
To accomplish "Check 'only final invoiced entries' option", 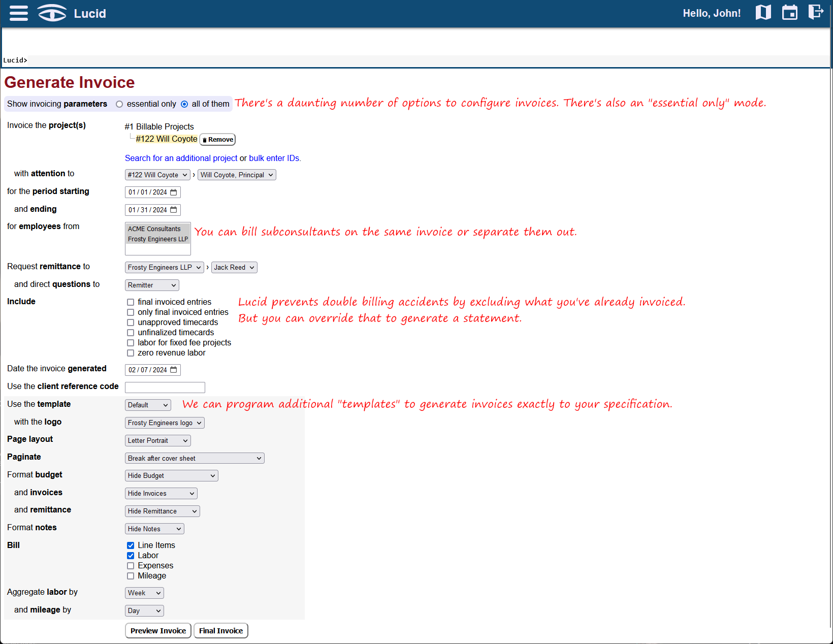I will click(131, 312).
